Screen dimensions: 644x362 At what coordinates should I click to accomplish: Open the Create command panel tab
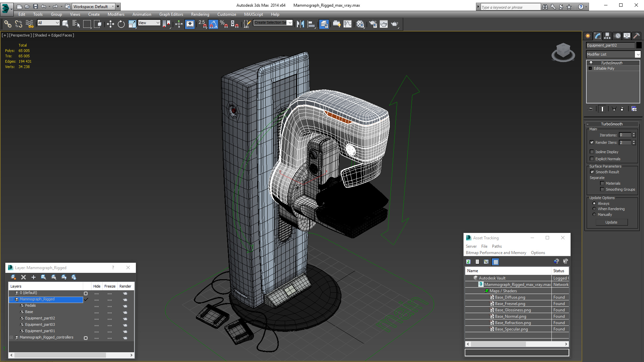pyautogui.click(x=588, y=36)
